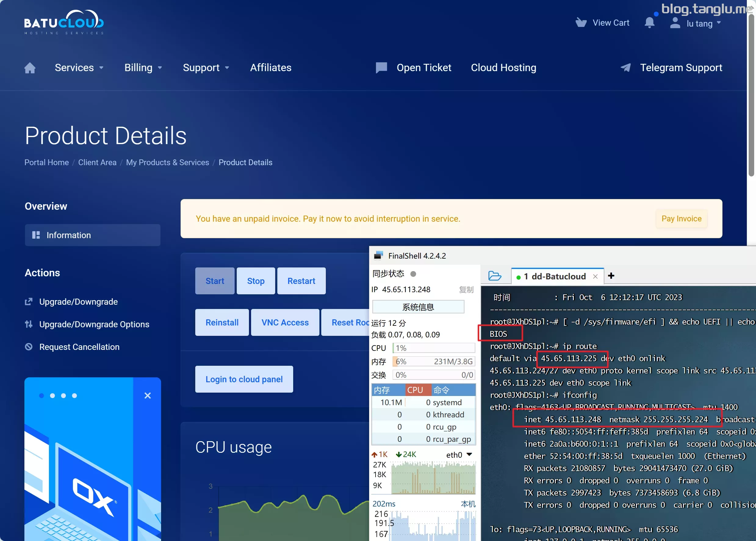Click the sync status indicator dot
756x541 pixels.
click(x=413, y=274)
